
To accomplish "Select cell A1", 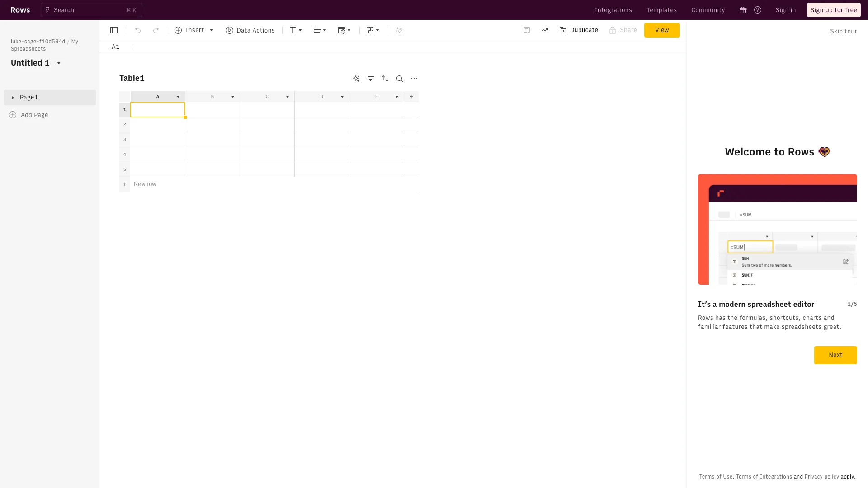I will point(158,110).
